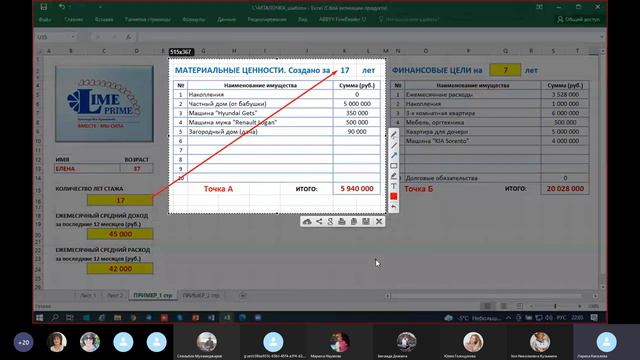Click the yellow cell showing 7 лет
Image resolution: width=640 pixels, height=360 pixels.
[505, 70]
